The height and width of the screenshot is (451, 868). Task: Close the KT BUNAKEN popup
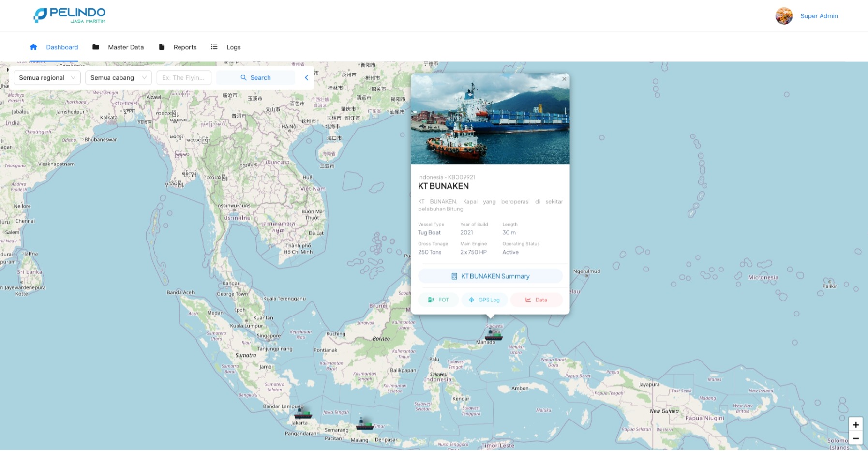click(x=564, y=79)
